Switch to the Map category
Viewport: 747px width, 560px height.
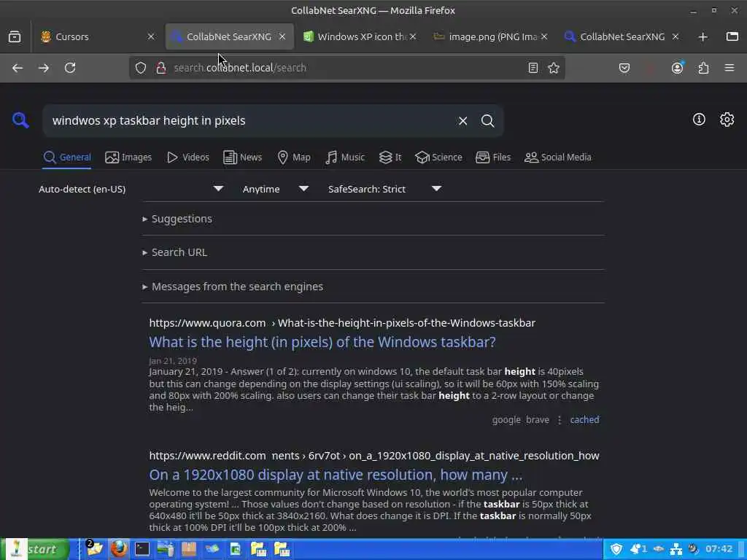(294, 157)
